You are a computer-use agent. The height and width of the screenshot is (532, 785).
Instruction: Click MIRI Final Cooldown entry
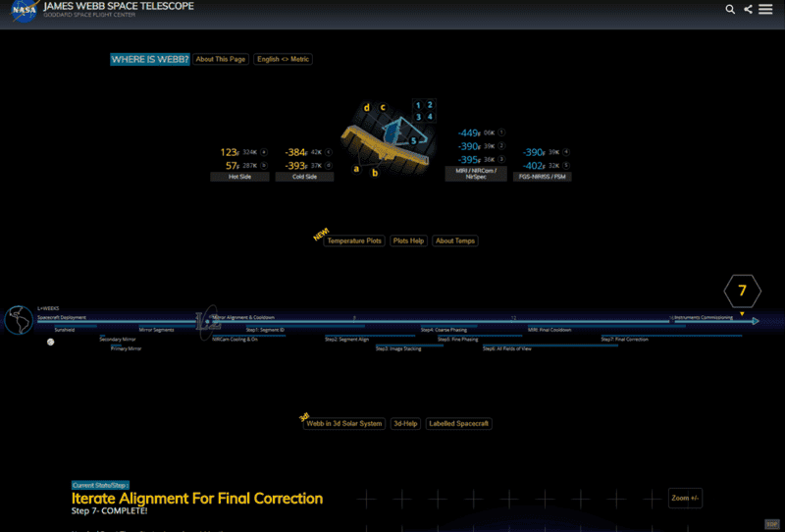pyautogui.click(x=549, y=330)
